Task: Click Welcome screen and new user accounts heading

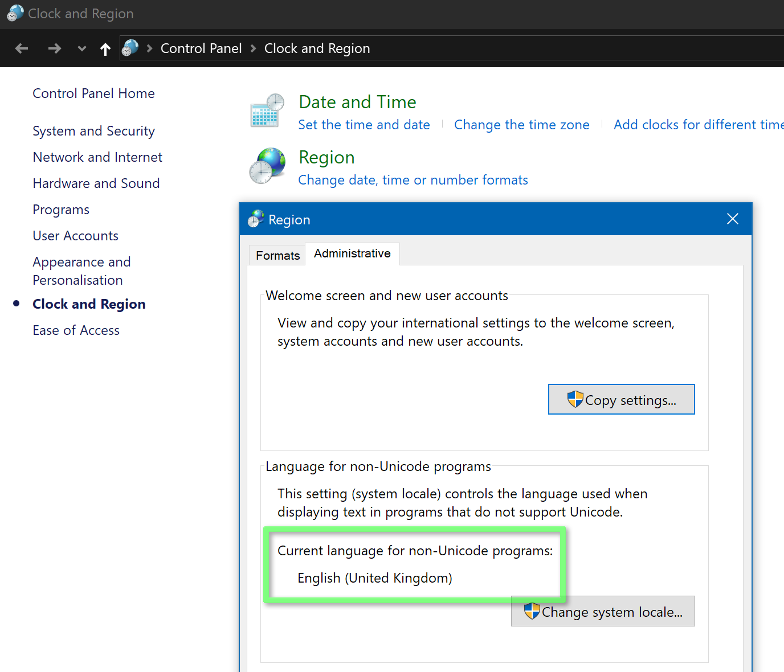Action: coord(387,296)
